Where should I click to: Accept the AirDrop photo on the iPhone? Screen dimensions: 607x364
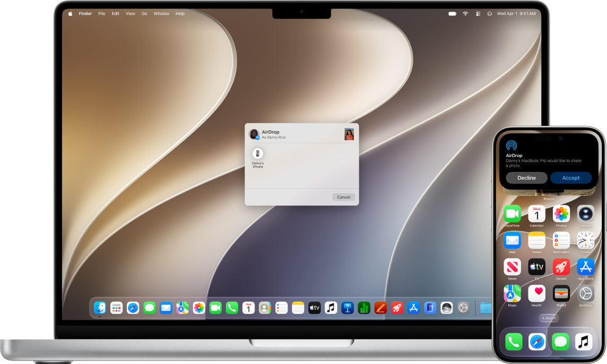coord(570,178)
